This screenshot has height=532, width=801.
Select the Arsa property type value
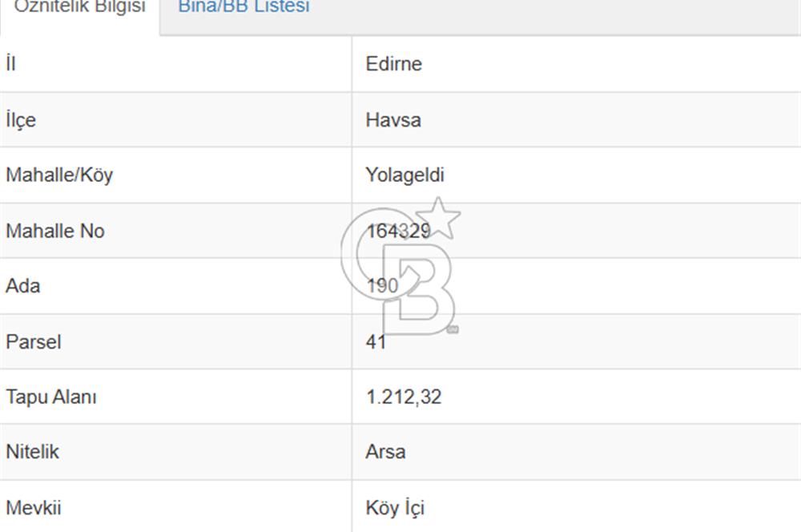click(385, 452)
